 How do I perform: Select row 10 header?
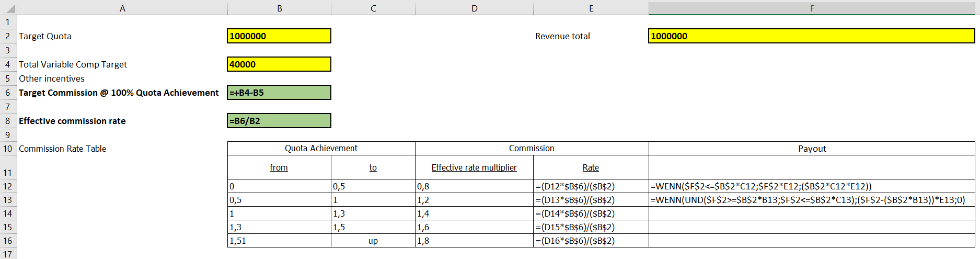pyautogui.click(x=8, y=149)
